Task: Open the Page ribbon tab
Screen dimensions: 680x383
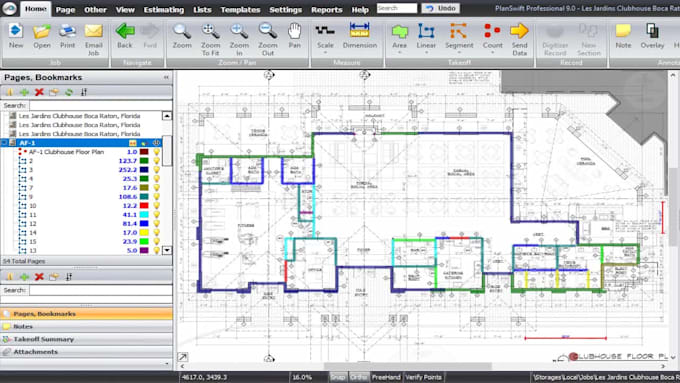Action: click(x=65, y=10)
